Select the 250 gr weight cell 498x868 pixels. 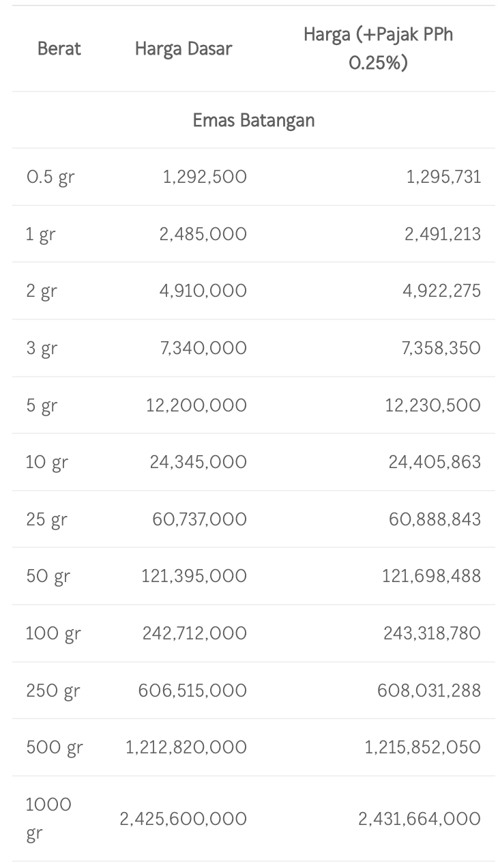click(53, 691)
